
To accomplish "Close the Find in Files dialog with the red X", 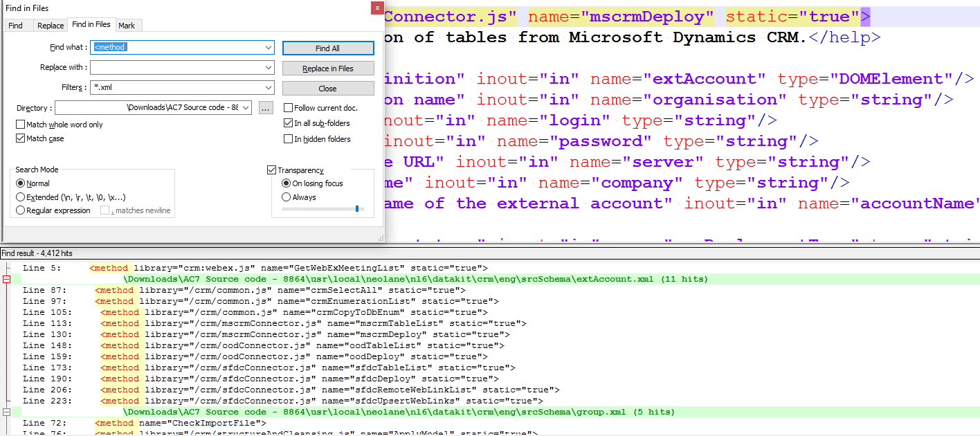I will (x=376, y=8).
